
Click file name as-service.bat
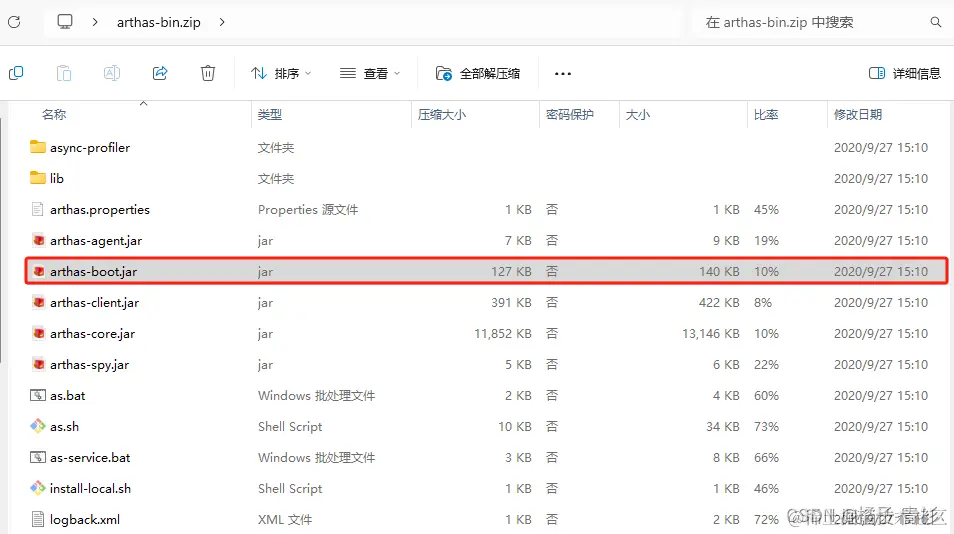[90, 457]
